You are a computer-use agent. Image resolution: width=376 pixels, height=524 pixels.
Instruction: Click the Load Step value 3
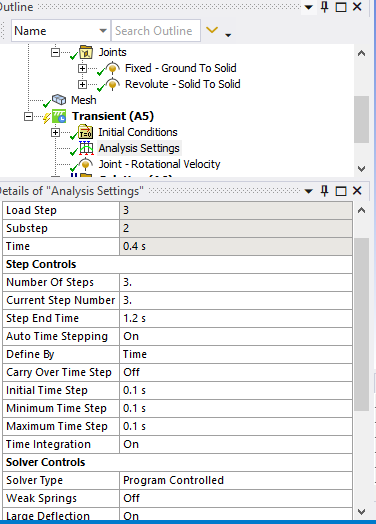236,211
